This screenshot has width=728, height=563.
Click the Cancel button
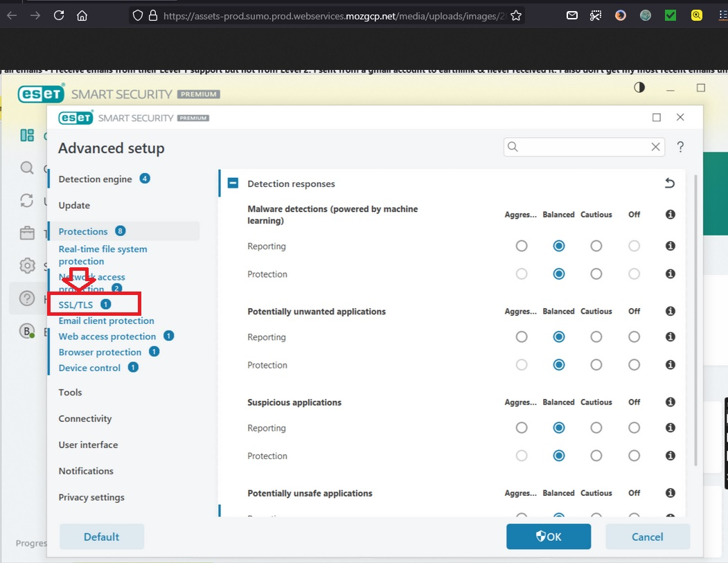click(x=647, y=537)
